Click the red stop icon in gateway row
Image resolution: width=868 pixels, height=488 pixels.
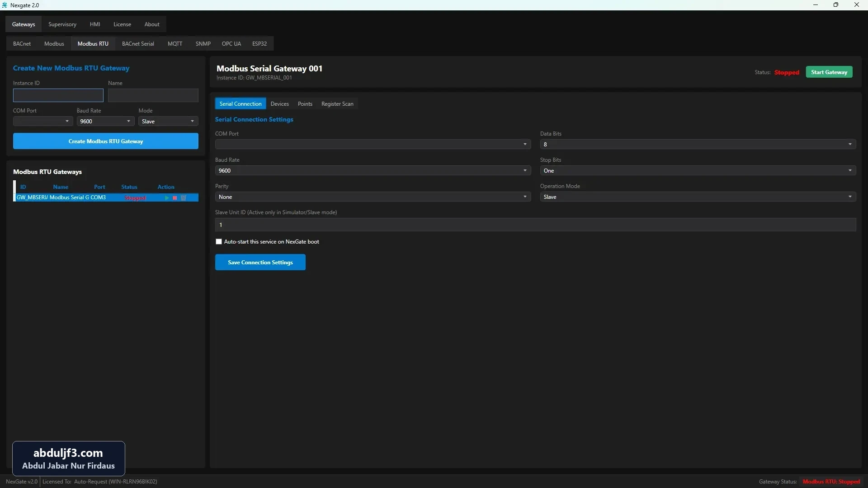tap(175, 198)
